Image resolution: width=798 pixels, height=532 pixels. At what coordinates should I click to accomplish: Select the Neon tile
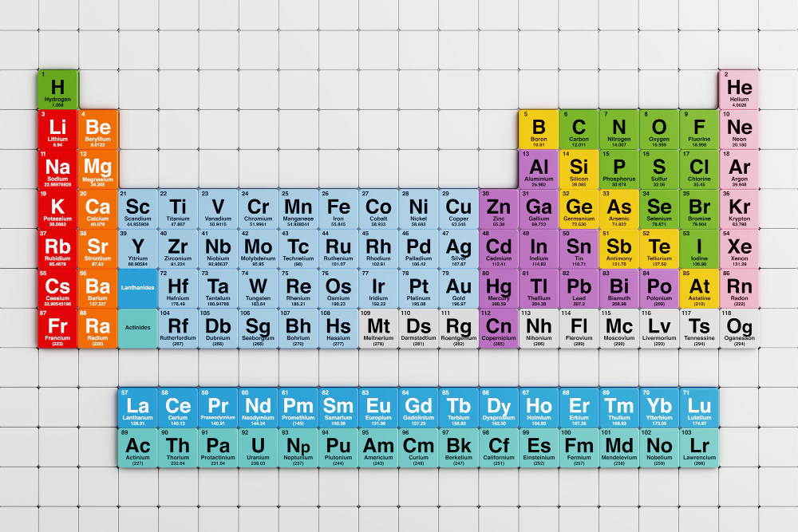point(740,129)
